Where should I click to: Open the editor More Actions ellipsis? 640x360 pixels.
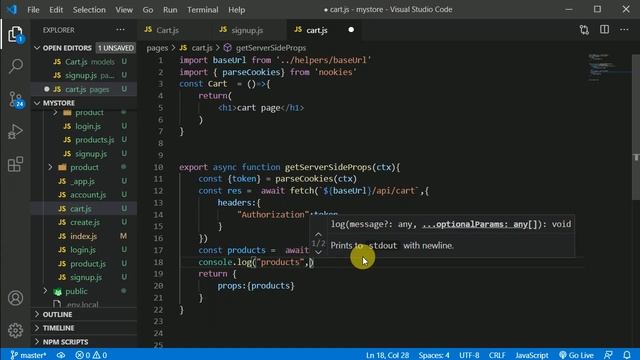click(624, 30)
